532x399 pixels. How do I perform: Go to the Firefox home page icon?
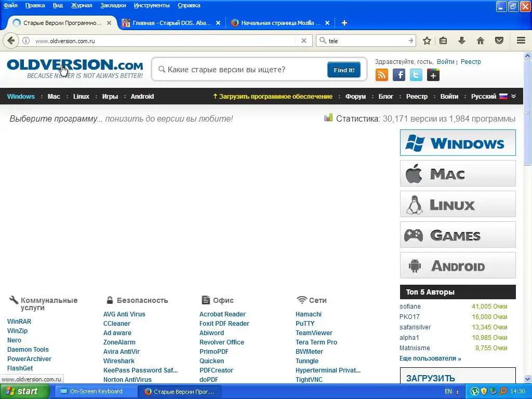point(480,41)
